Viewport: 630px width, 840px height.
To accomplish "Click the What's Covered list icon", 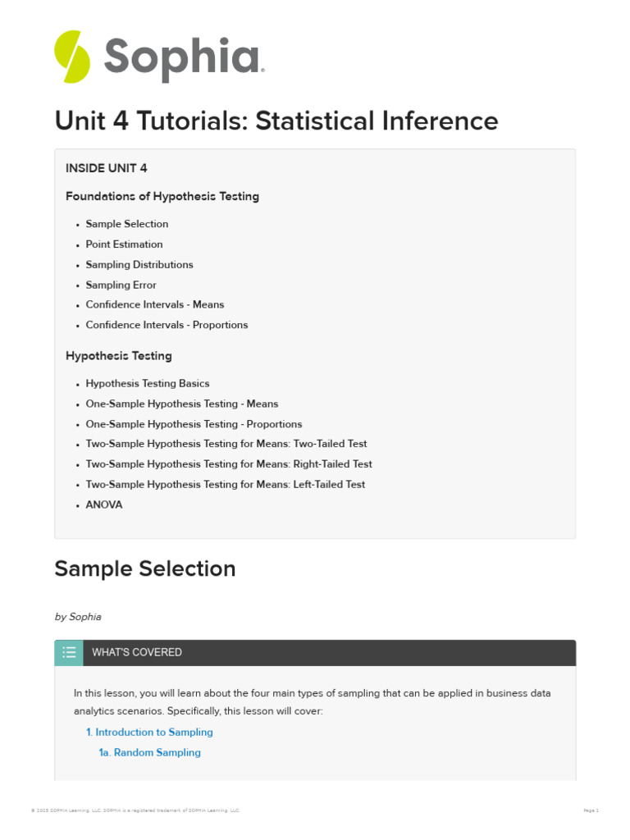I will tap(69, 653).
